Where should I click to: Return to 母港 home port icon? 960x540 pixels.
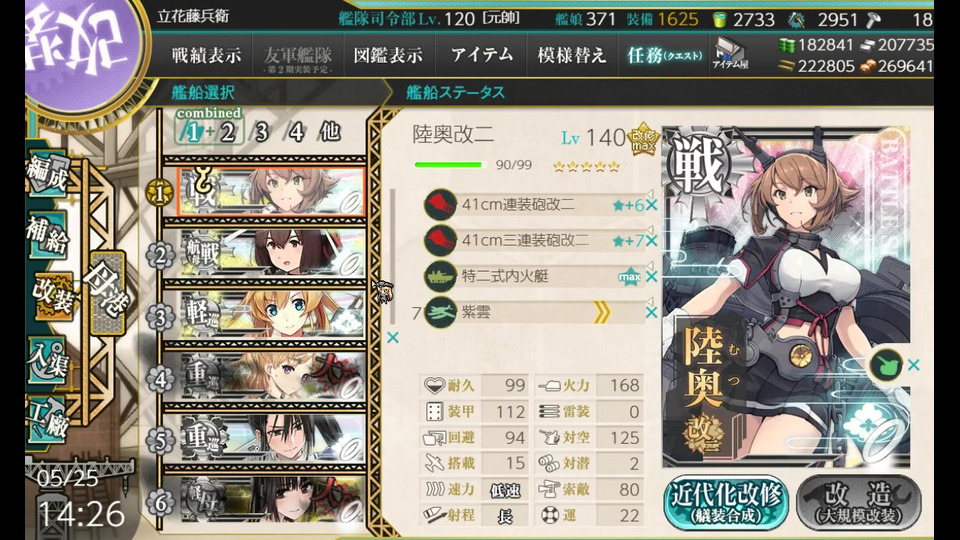pos(108,293)
